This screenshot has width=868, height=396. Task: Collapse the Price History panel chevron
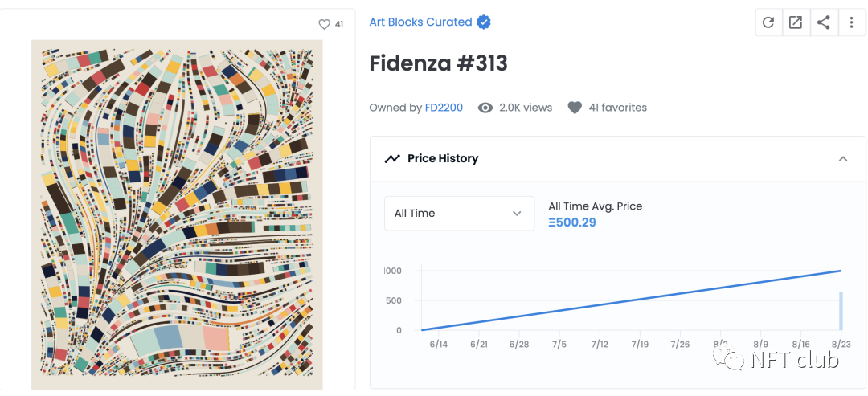pos(843,159)
